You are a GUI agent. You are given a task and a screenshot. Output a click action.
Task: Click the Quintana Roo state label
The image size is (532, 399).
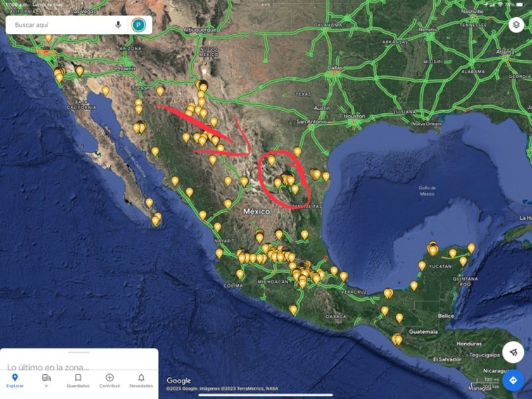click(465, 281)
